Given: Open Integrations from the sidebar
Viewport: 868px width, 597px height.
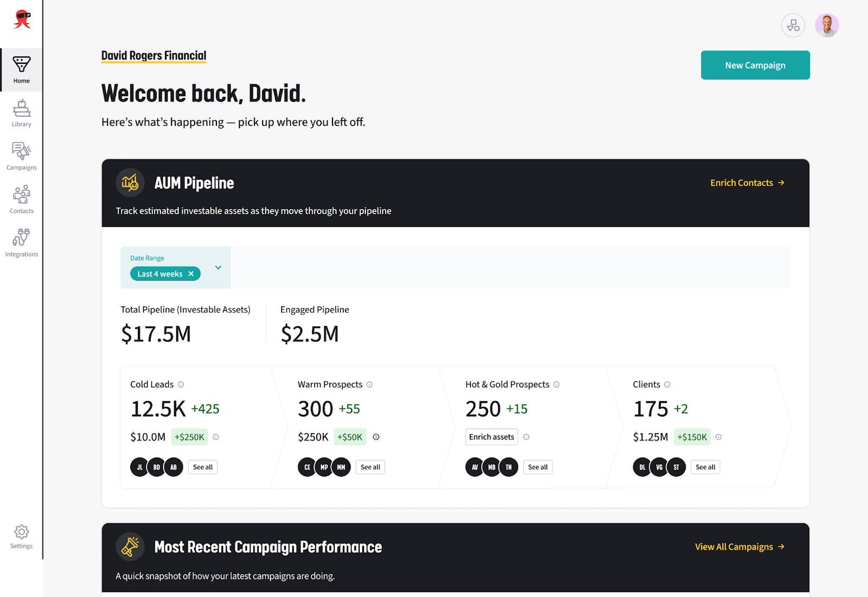Looking at the screenshot, I should click(21, 243).
